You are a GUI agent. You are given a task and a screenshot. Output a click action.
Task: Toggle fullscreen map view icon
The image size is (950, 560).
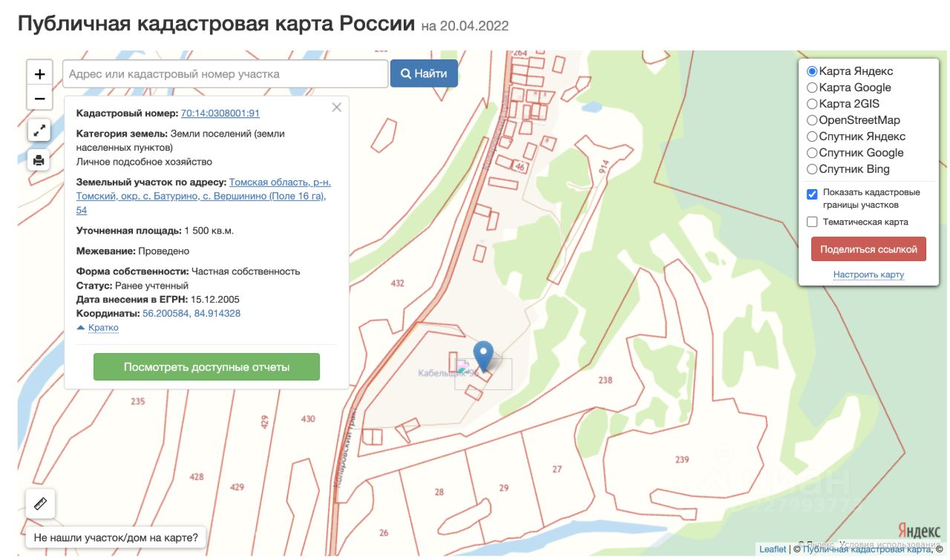coord(39,131)
